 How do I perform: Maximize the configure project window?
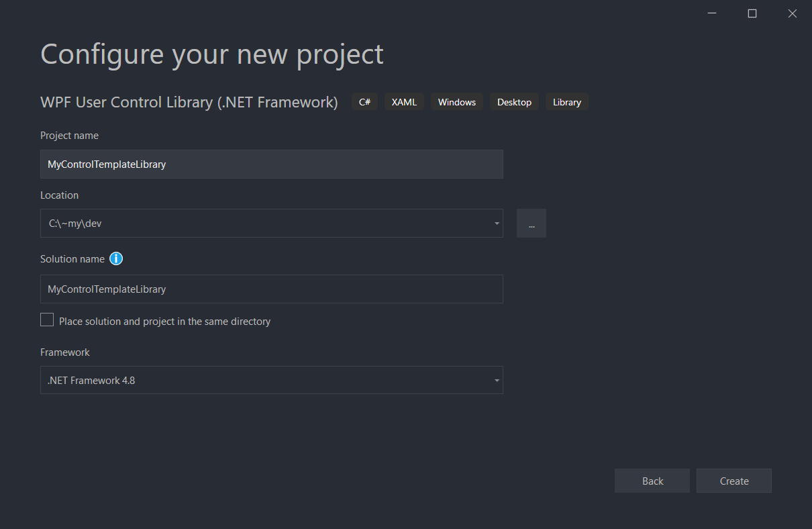[x=752, y=13]
